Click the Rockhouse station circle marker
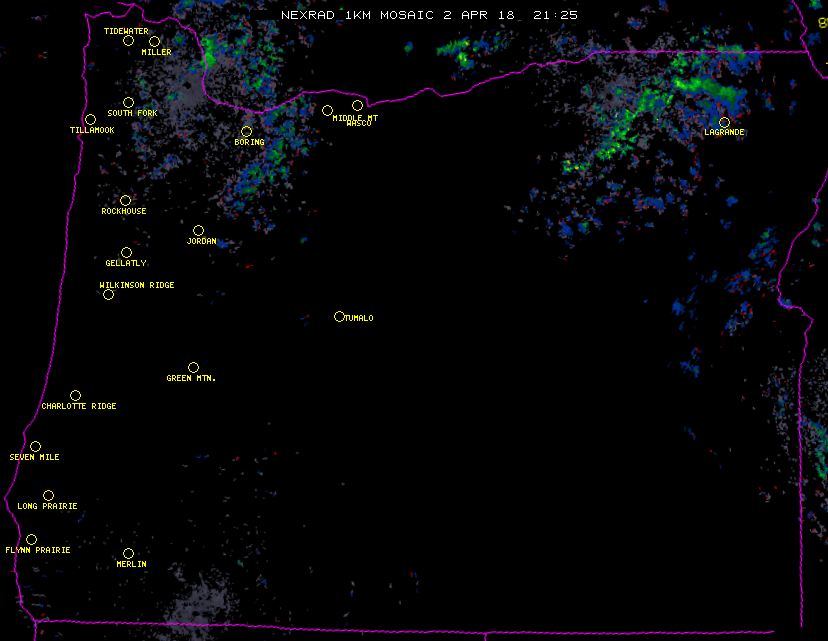 [125, 200]
